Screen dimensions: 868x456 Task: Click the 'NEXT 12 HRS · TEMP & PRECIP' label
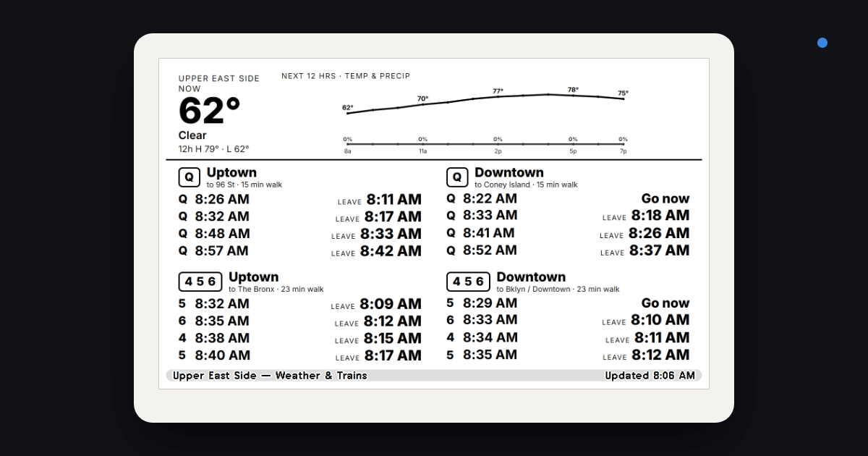(346, 76)
